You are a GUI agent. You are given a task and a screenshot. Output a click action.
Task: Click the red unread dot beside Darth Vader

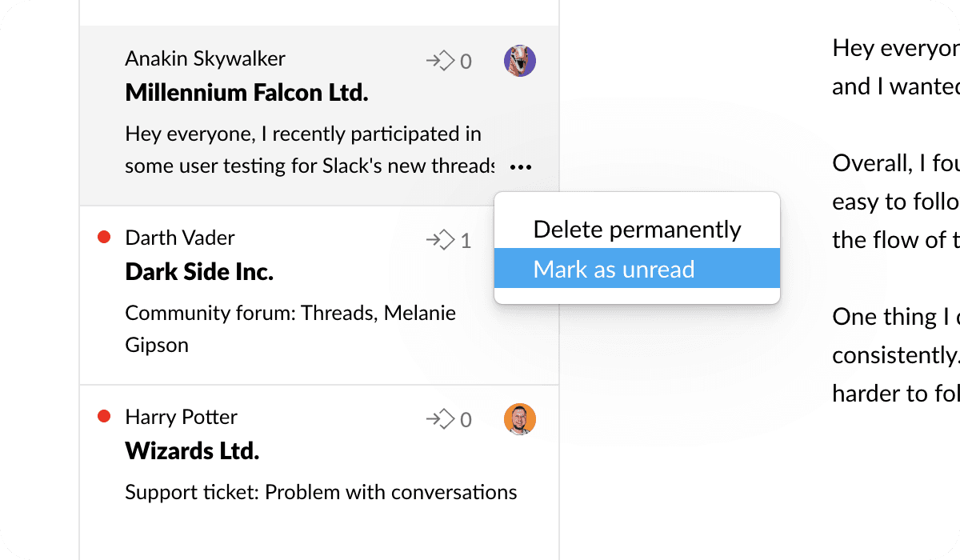[103, 238]
